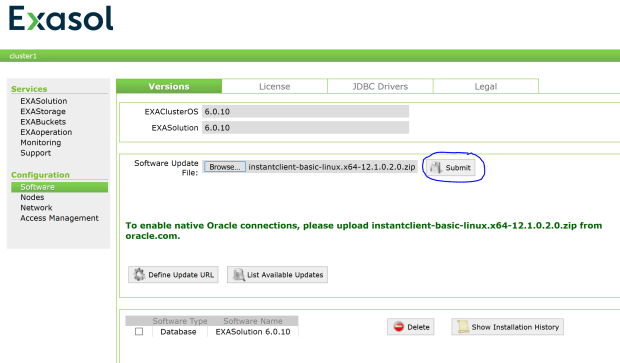Click the EXAClusterOS version field
This screenshot has width=620, height=363.
tap(305, 112)
